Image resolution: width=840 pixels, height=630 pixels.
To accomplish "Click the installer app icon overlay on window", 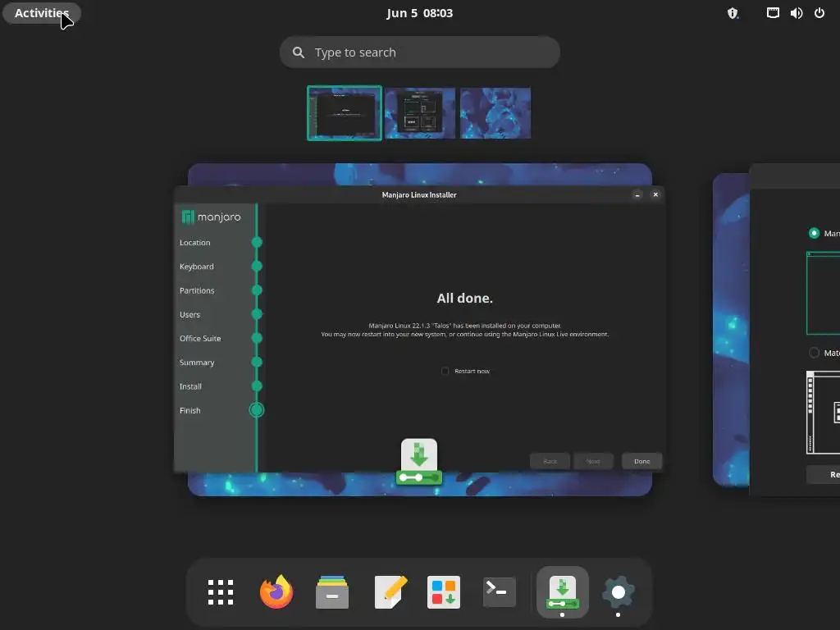I will pyautogui.click(x=419, y=462).
